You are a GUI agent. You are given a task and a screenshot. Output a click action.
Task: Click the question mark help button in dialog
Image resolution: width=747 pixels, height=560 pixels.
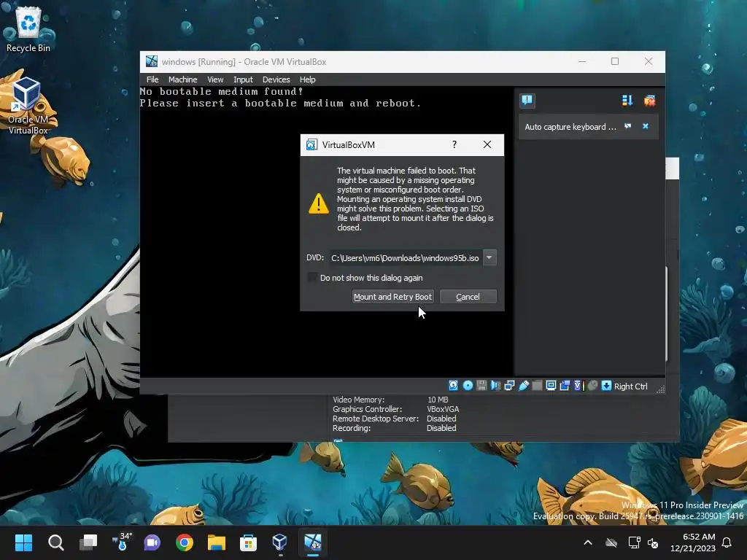[454, 144]
